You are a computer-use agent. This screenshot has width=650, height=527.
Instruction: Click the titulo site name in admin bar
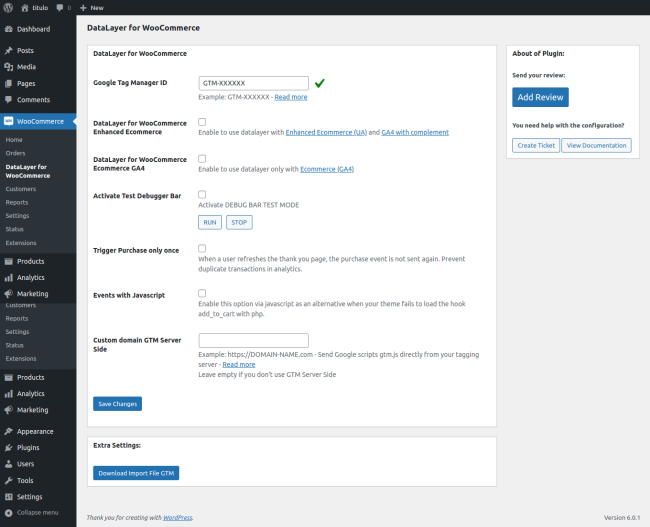point(40,7)
